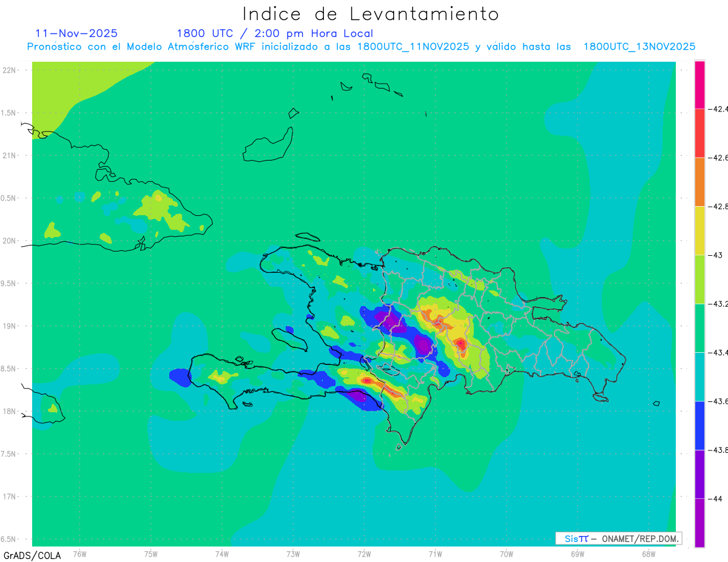Click the '-42.4' legend value

click(718, 109)
